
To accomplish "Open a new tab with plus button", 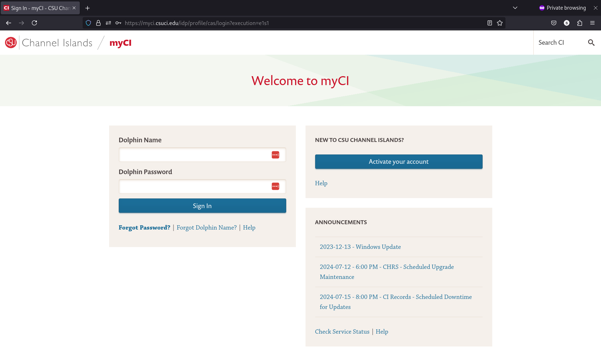I will point(87,8).
